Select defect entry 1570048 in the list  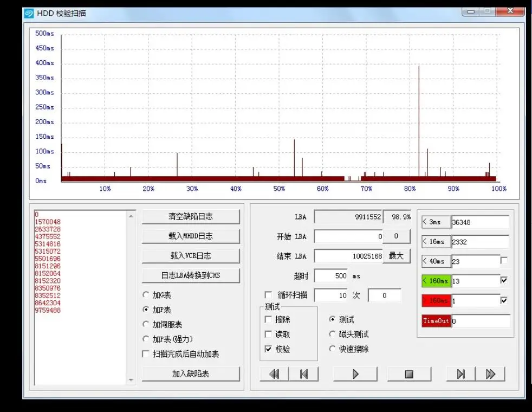48,222
